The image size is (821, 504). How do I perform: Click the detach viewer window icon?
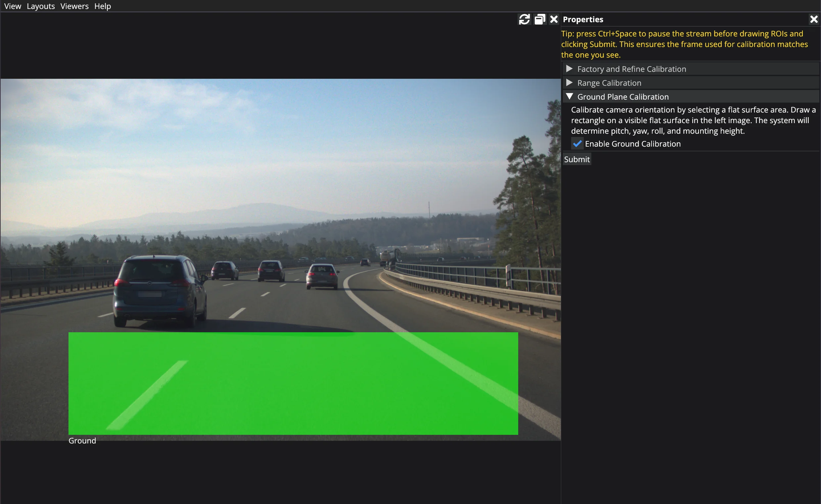(x=540, y=19)
